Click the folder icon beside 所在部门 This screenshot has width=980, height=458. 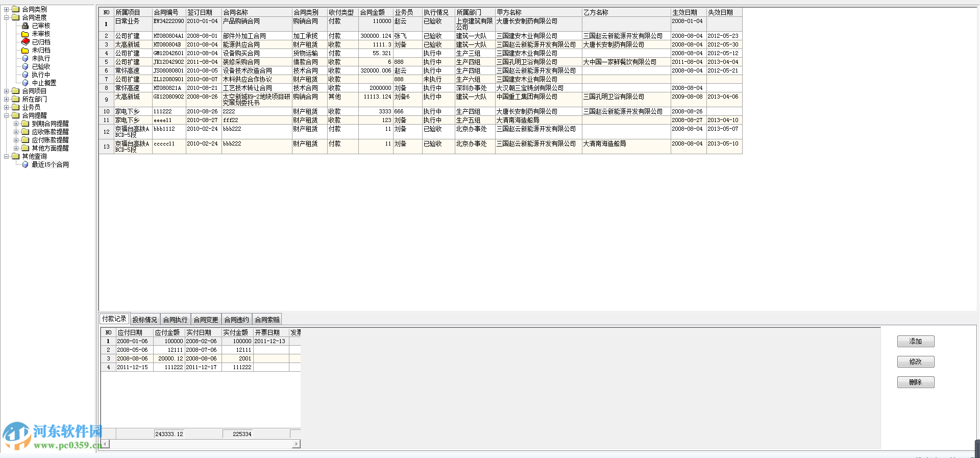click(15, 99)
